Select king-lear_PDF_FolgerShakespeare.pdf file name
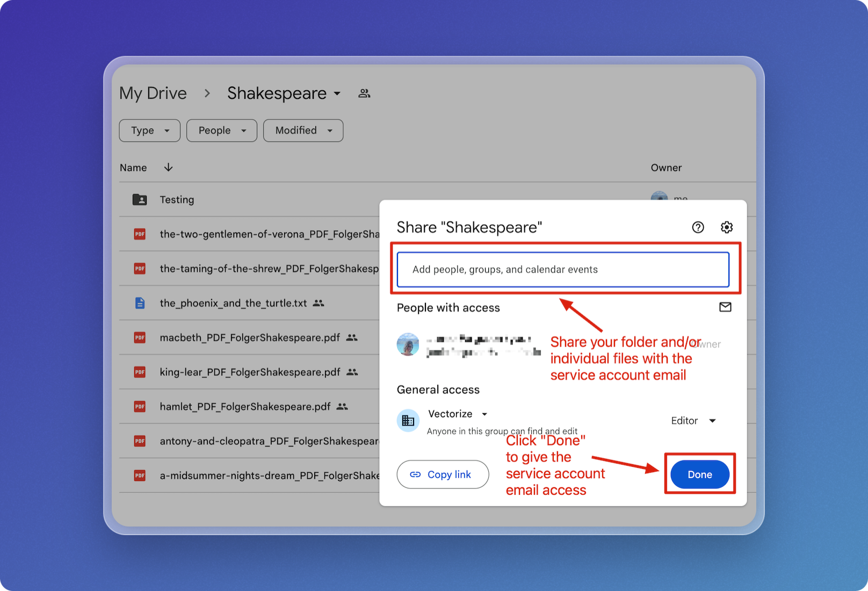 tap(250, 372)
